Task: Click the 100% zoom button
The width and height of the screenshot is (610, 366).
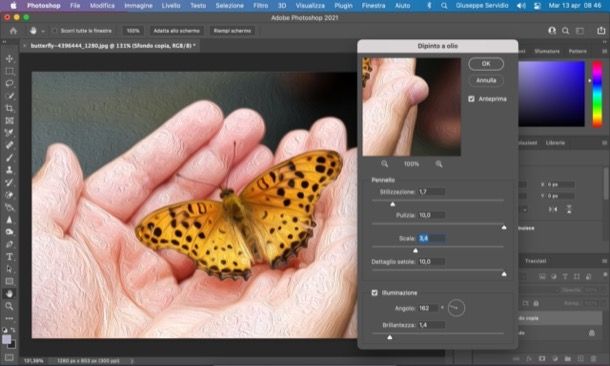Action: 133,31
